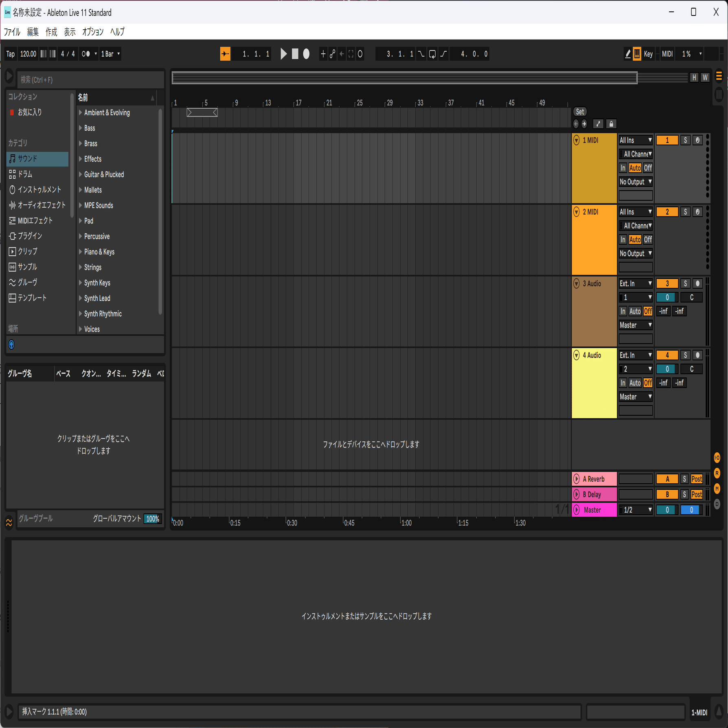Image resolution: width=728 pixels, height=728 pixels.
Task: Adjust the グローバルアマウント value slider
Action: click(152, 519)
